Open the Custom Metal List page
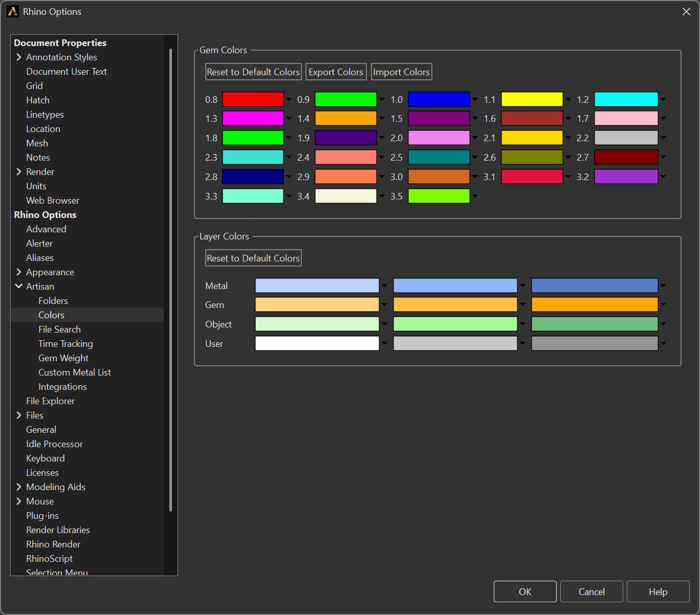Viewport: 700px width, 615px height. [x=75, y=372]
